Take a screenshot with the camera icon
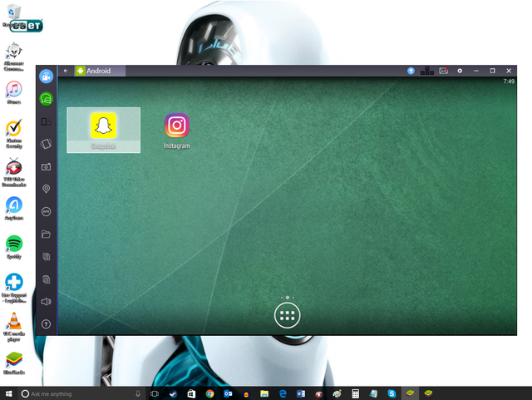 47,166
